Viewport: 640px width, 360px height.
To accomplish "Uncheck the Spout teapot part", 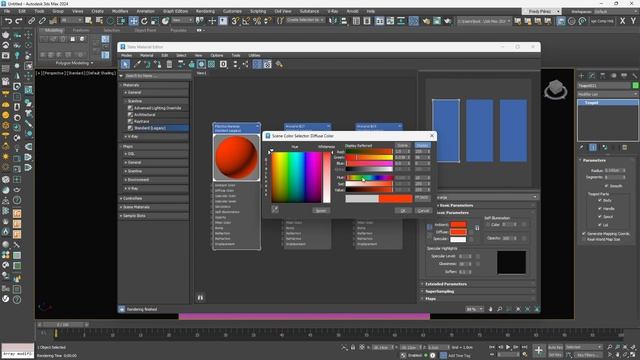I will point(600,217).
